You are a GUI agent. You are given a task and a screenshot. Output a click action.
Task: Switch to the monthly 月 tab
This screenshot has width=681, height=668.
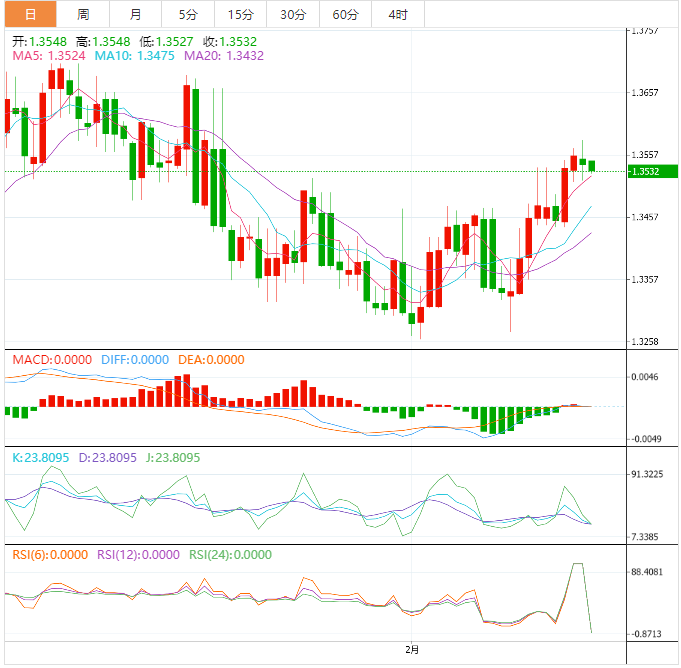tap(136, 14)
